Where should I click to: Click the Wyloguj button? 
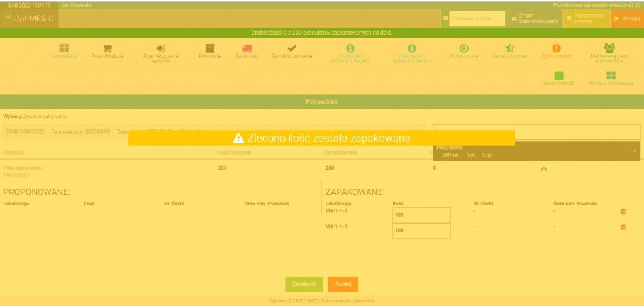[x=627, y=18]
